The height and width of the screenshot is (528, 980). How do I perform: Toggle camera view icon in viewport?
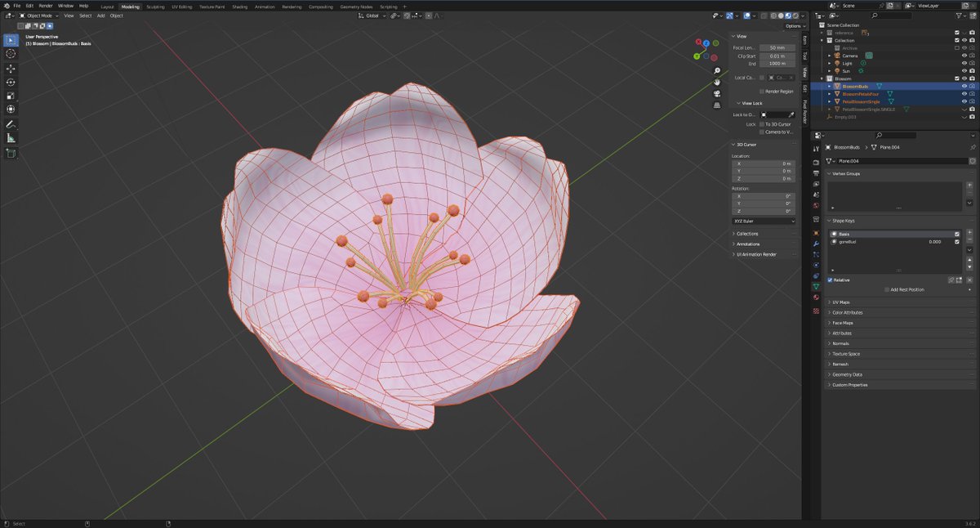717,93
